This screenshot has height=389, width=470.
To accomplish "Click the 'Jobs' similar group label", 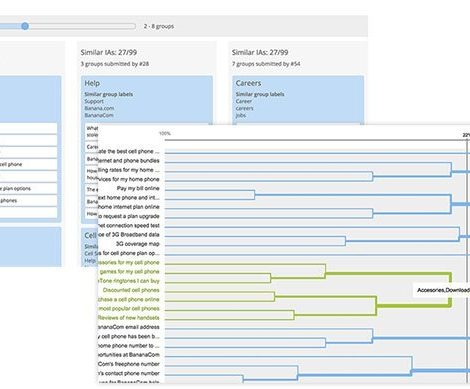I will click(x=241, y=115).
